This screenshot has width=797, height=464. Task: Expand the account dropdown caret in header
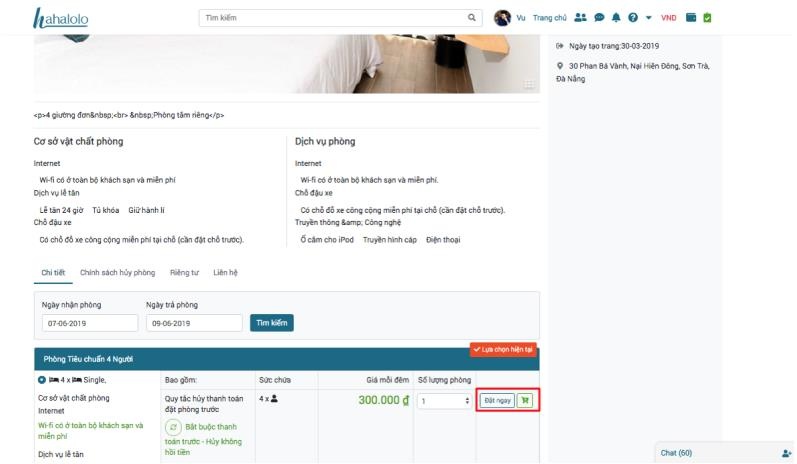pyautogui.click(x=647, y=18)
